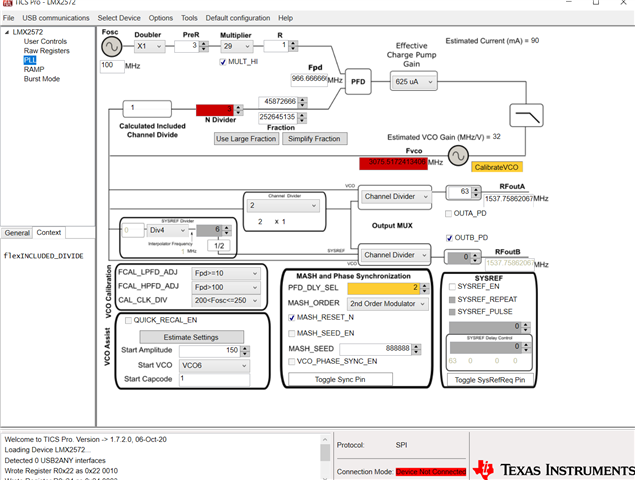
Task: Click Simplify Fraction button
Action: click(x=314, y=139)
